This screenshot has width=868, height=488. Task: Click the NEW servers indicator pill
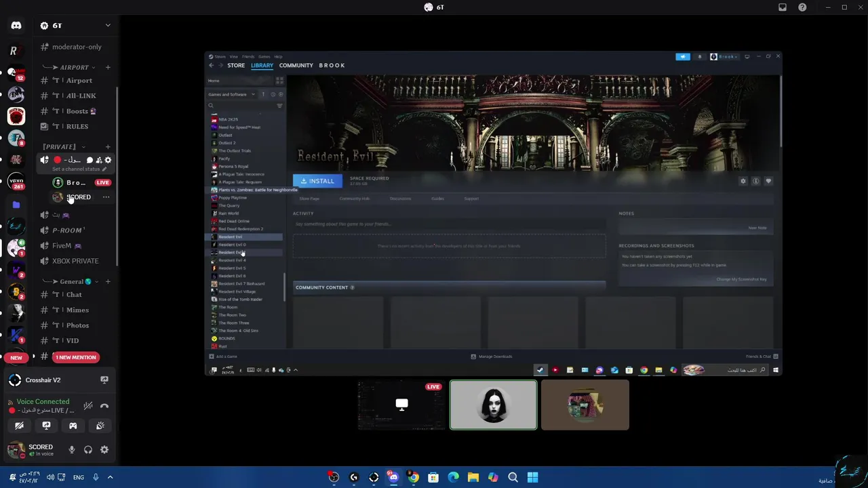[16, 357]
